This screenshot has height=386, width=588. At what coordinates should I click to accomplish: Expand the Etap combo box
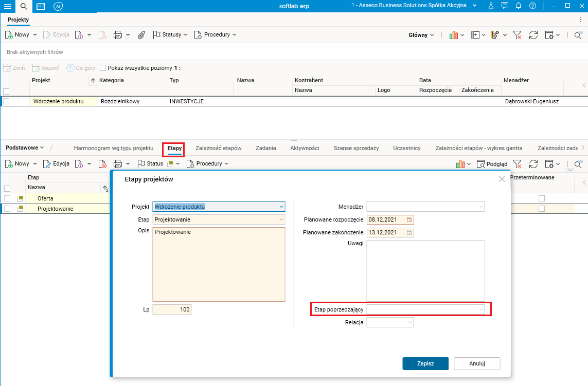(x=281, y=219)
